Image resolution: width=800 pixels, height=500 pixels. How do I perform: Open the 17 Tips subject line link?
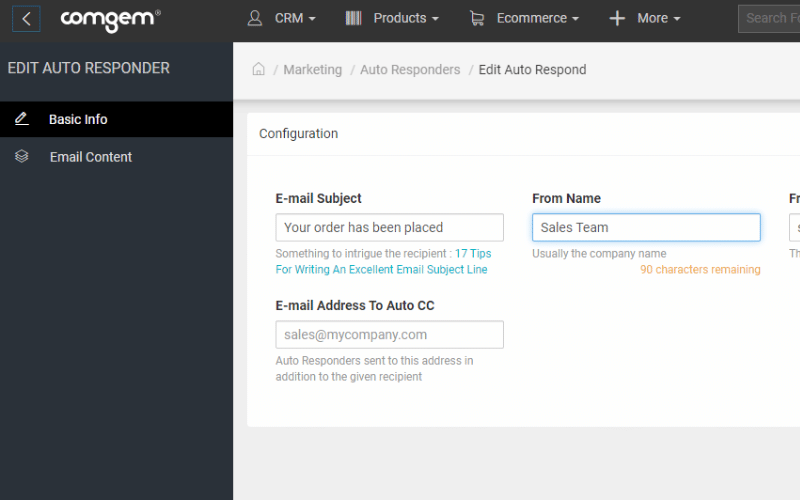(383, 261)
